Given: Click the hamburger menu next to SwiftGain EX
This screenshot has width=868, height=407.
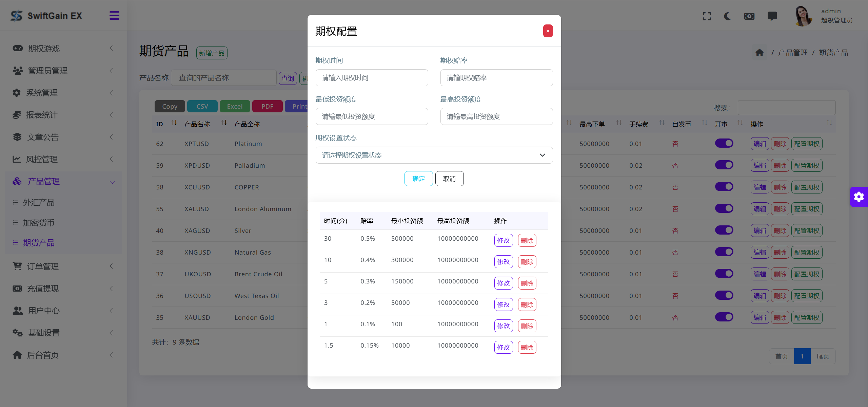Looking at the screenshot, I should click(114, 15).
